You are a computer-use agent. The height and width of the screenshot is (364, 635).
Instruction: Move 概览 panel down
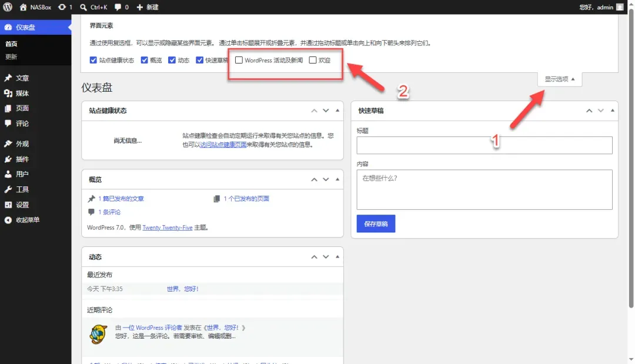pyautogui.click(x=326, y=179)
